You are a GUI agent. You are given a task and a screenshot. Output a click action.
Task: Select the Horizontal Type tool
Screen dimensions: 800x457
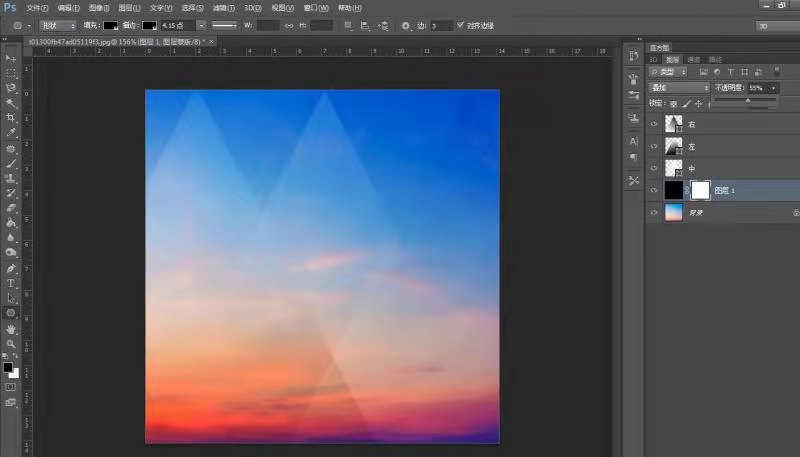11,283
